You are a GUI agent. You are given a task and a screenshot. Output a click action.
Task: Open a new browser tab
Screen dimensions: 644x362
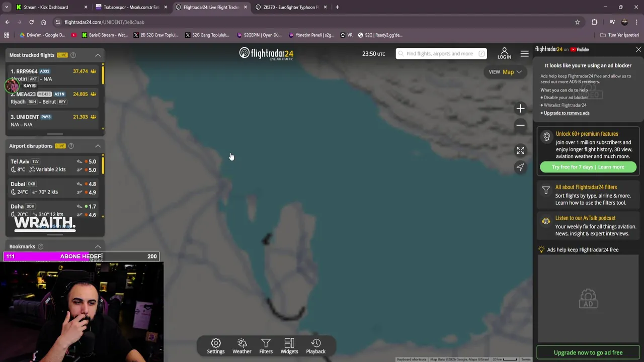(337, 7)
